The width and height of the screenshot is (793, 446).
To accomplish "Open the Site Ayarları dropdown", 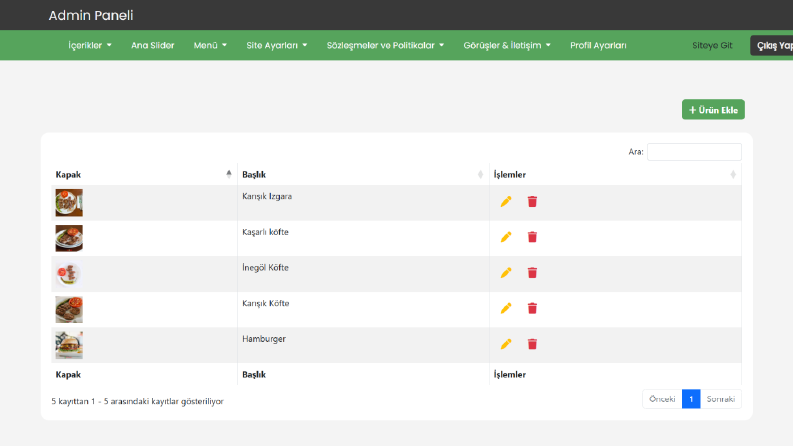I will 277,46.
